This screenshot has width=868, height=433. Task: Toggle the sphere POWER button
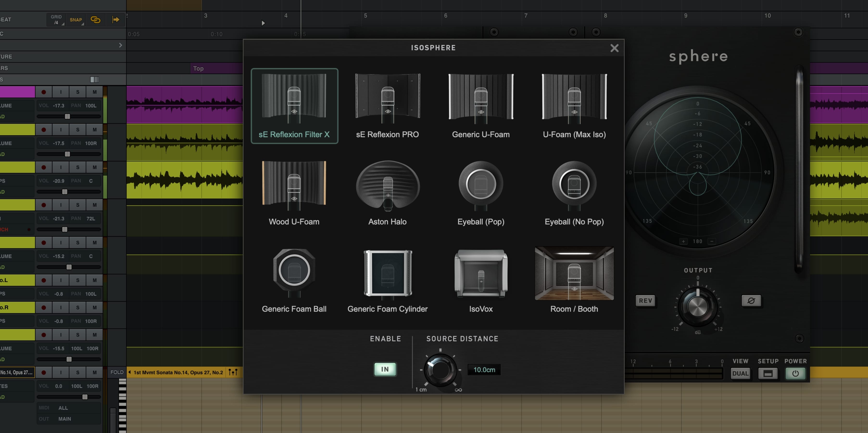[x=795, y=374]
